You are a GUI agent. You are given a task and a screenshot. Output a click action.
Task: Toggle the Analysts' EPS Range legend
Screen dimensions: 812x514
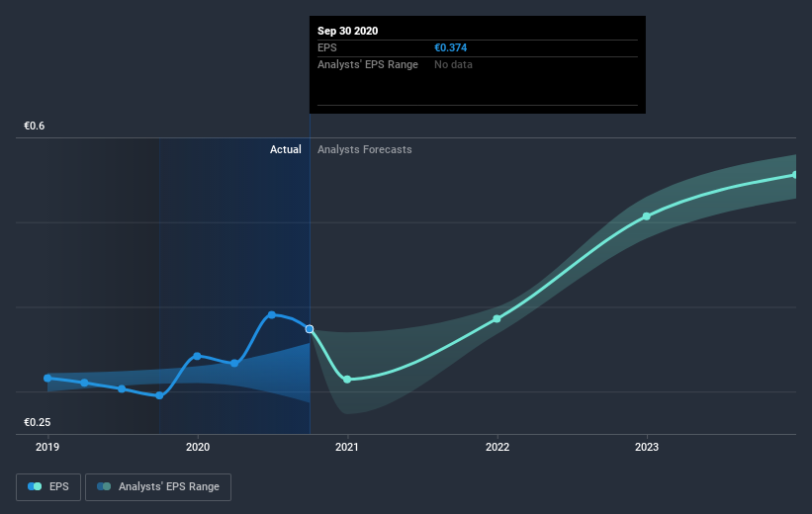(158, 486)
